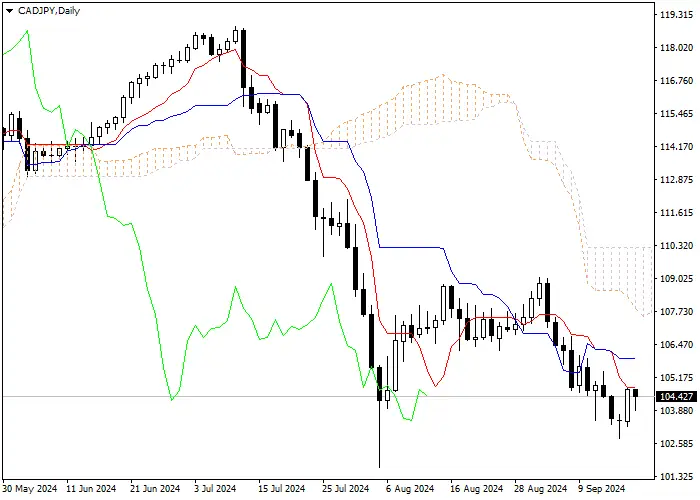Select the current price label 104.427
Viewport: 700px width, 500px height.
(x=676, y=396)
